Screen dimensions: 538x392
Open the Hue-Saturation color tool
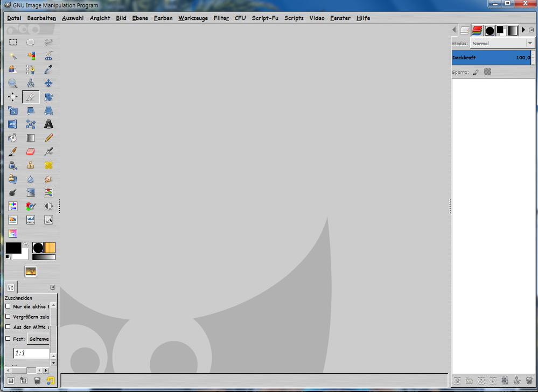13,206
